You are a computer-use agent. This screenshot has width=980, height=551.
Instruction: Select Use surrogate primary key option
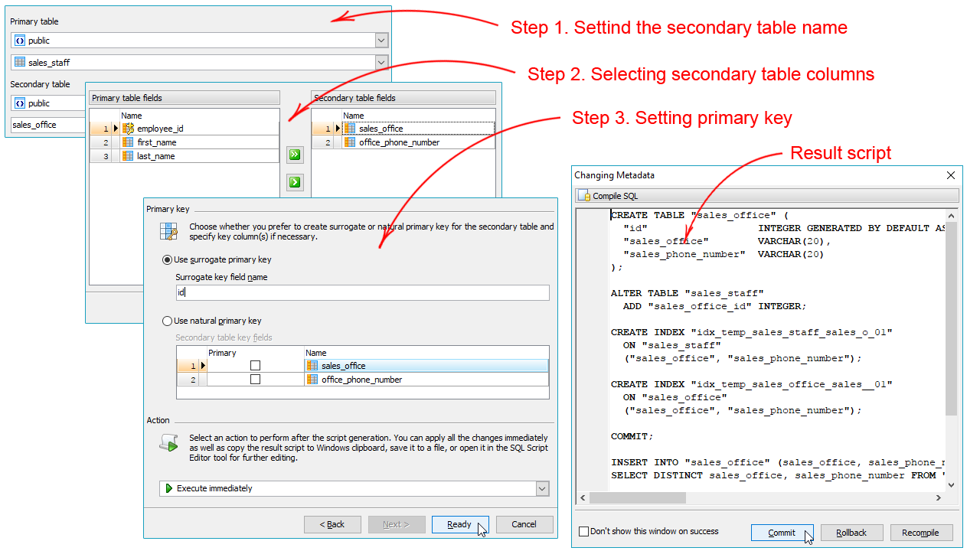point(168,259)
